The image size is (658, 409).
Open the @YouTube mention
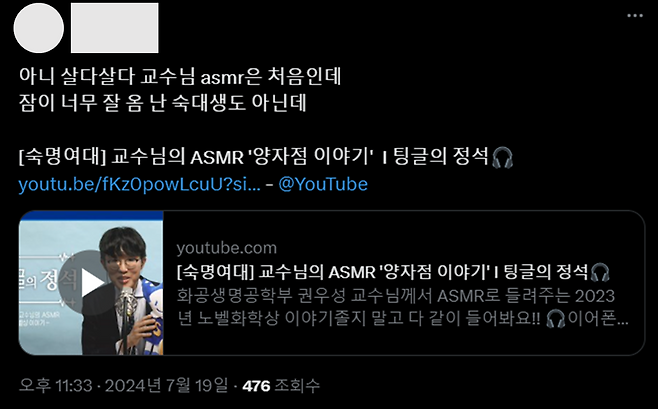[323, 184]
